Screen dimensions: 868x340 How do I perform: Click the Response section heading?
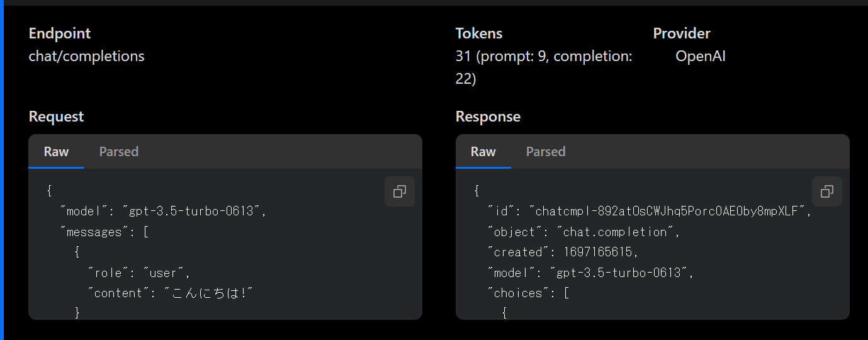[x=488, y=116]
